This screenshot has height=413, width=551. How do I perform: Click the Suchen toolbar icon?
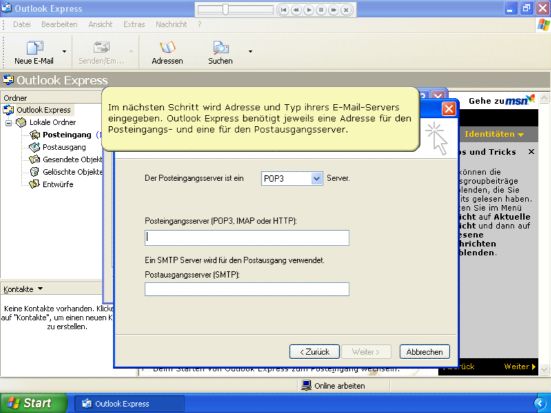click(220, 52)
